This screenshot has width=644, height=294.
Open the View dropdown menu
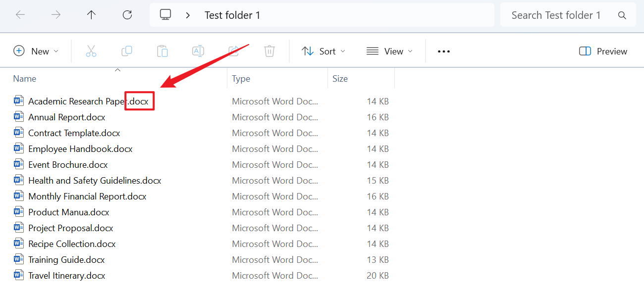click(x=389, y=51)
